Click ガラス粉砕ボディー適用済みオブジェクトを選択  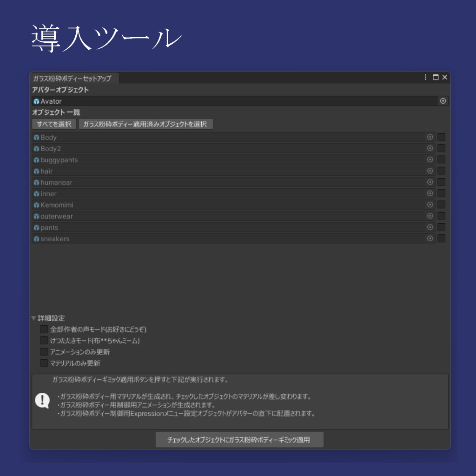[x=146, y=124]
